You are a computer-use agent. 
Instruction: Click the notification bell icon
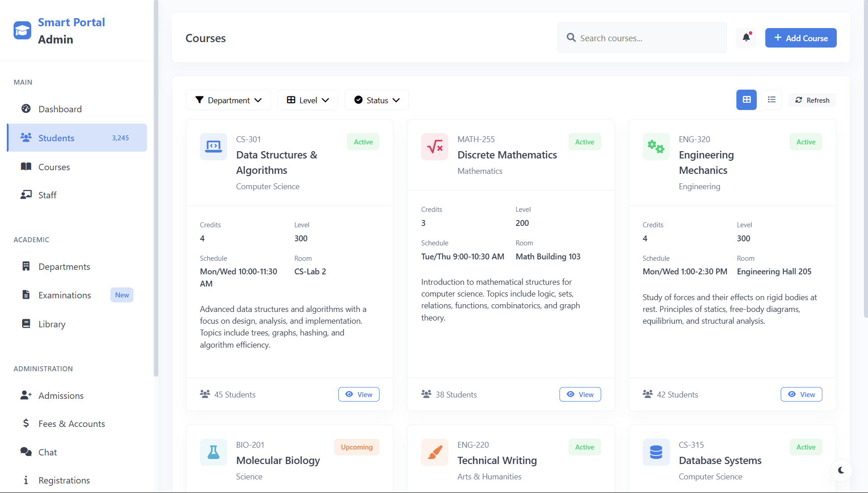(x=745, y=38)
